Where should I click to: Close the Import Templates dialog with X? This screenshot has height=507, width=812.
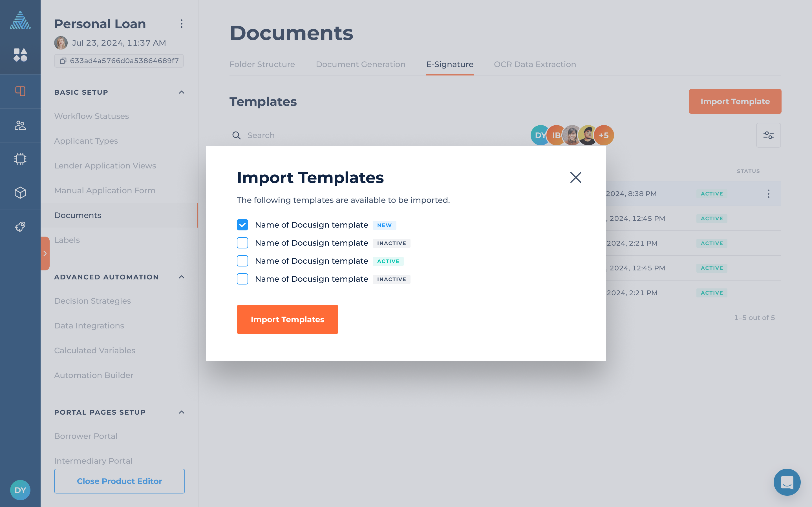click(x=575, y=177)
